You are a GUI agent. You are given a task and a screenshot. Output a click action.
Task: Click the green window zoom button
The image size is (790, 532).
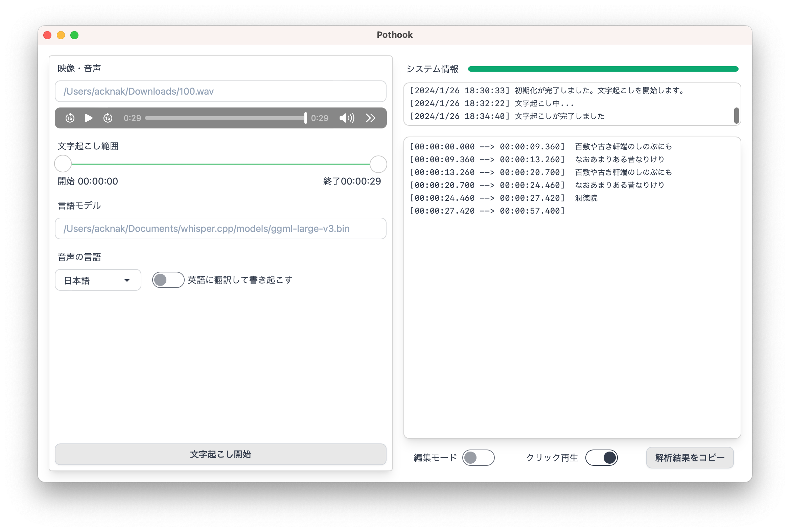(74, 35)
